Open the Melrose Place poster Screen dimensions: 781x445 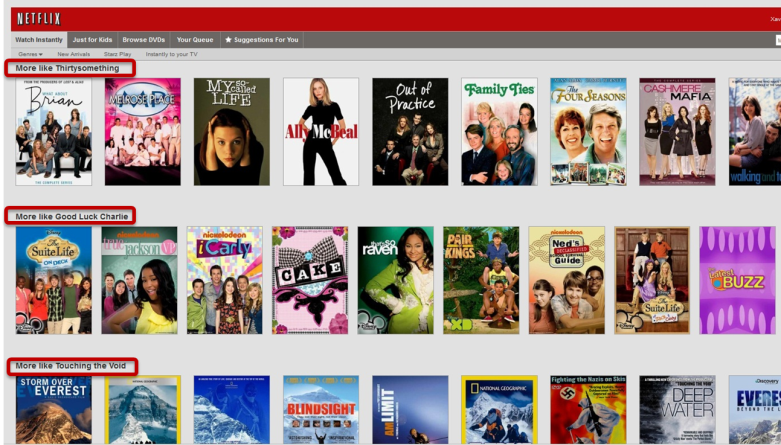[143, 132]
